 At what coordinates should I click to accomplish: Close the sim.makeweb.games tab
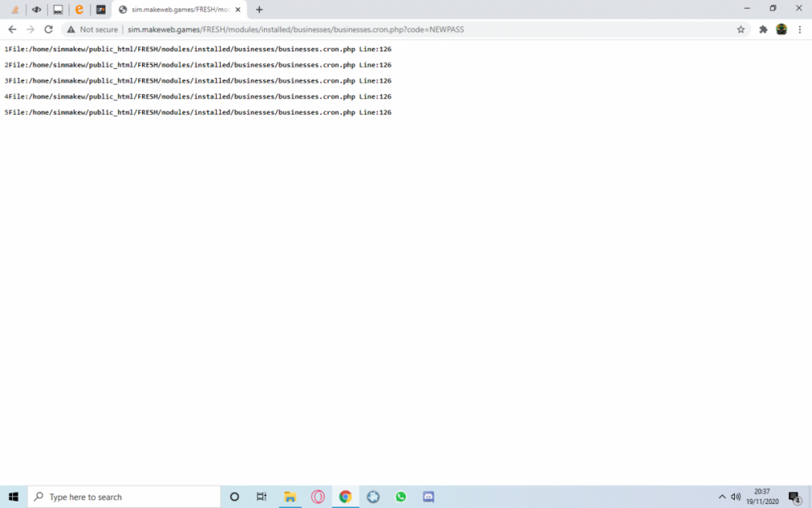pos(238,10)
